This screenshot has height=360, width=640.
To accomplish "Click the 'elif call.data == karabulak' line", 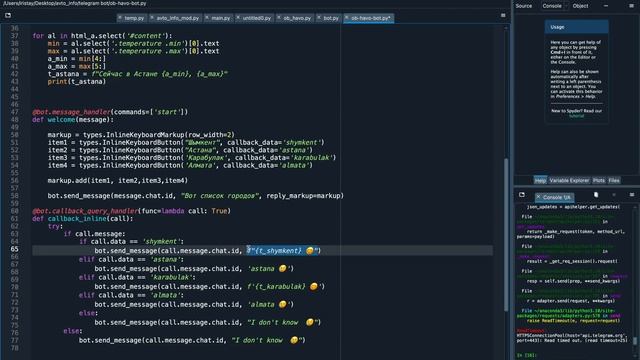I will click(137, 278).
